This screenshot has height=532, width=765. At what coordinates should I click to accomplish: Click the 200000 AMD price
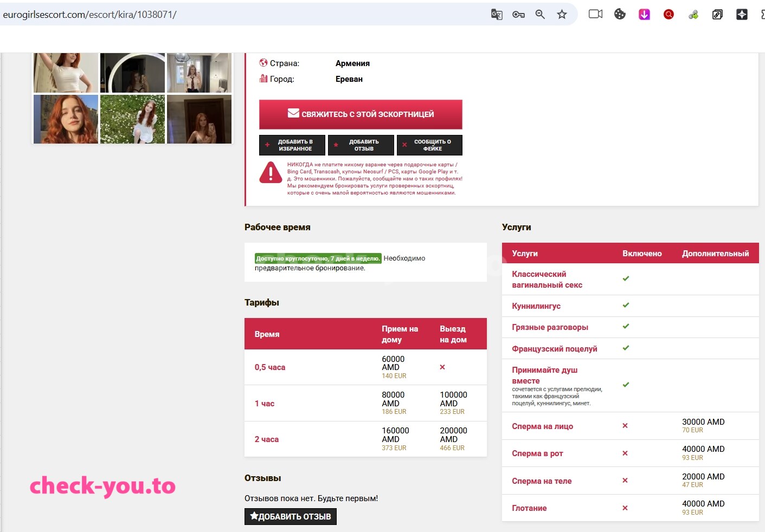(x=453, y=435)
